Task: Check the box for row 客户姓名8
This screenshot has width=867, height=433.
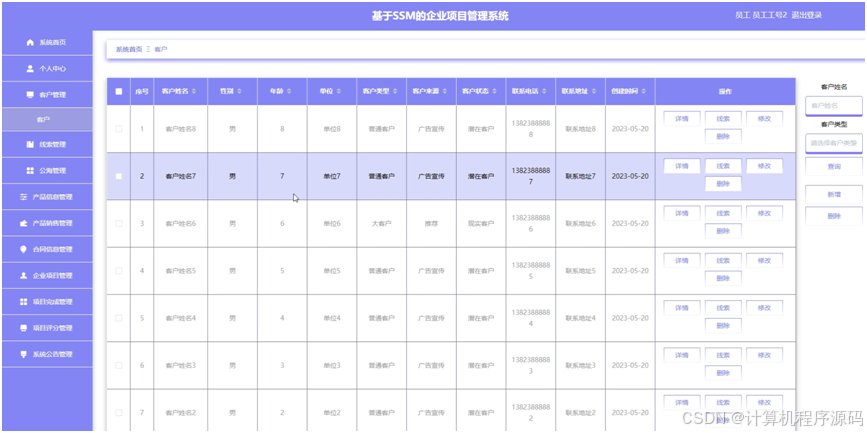Action: [118, 129]
